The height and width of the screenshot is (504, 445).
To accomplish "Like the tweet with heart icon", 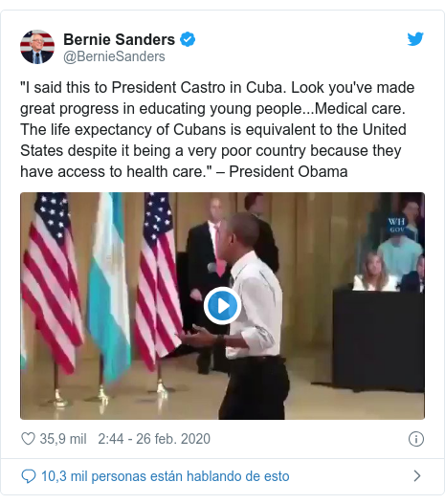I will [x=28, y=439].
